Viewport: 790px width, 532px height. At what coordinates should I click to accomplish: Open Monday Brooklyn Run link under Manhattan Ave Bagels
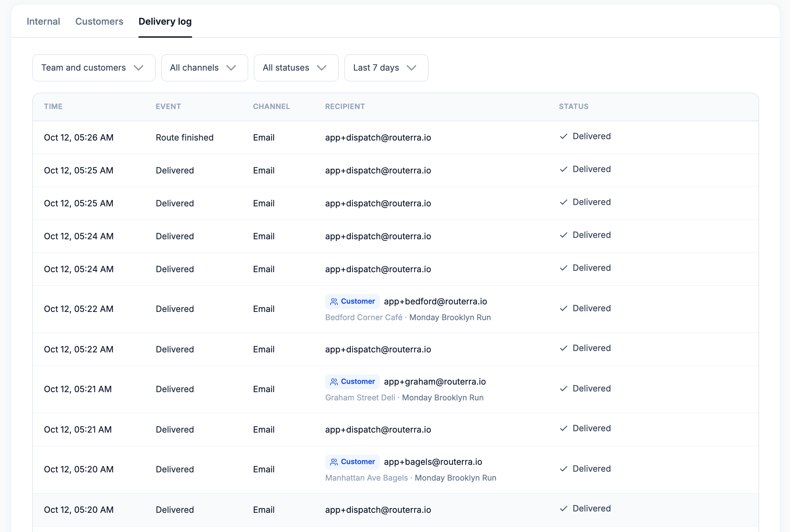pyautogui.click(x=455, y=478)
